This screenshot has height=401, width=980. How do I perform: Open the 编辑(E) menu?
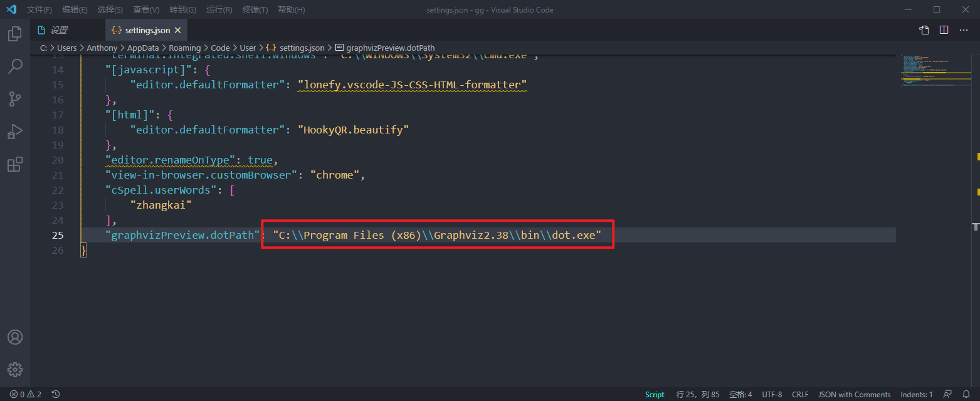75,10
